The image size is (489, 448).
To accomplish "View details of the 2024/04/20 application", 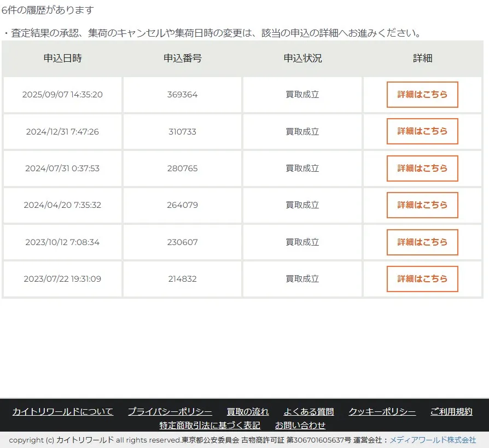I will (422, 205).
